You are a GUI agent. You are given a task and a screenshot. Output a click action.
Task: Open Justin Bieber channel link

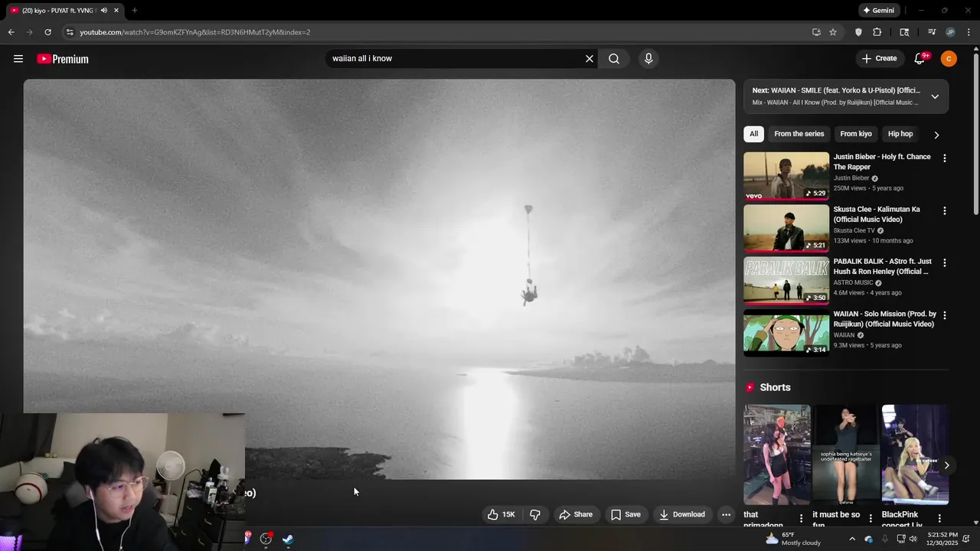pos(851,178)
